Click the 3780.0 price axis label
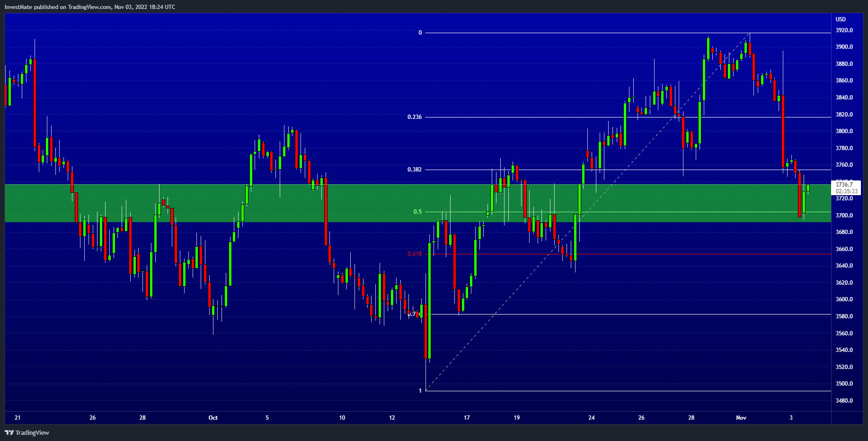This screenshot has height=441, width=868. point(844,148)
